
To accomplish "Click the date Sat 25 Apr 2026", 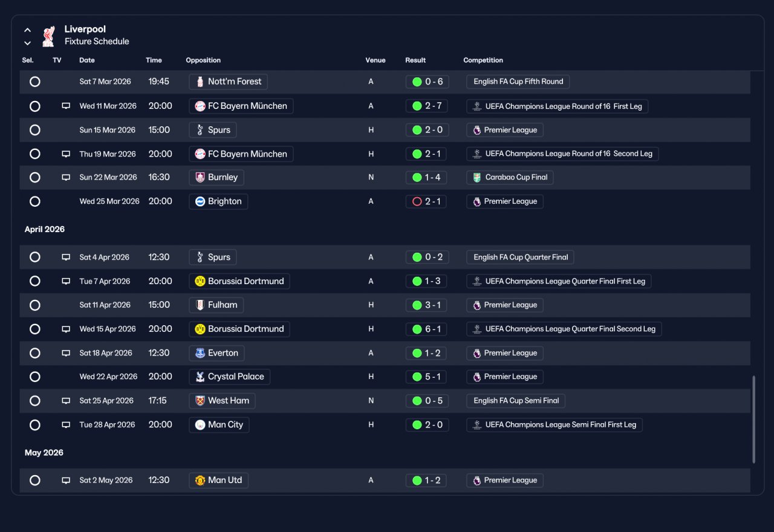I will (x=106, y=401).
